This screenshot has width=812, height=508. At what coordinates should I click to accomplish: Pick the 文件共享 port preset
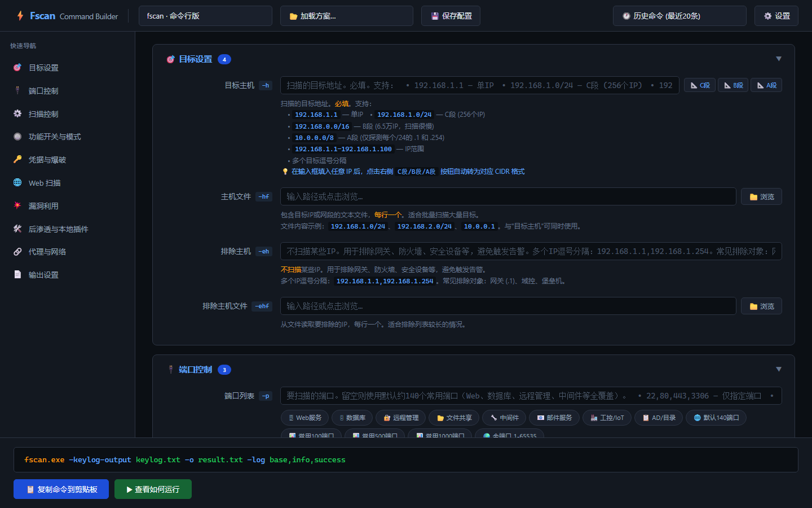click(454, 418)
